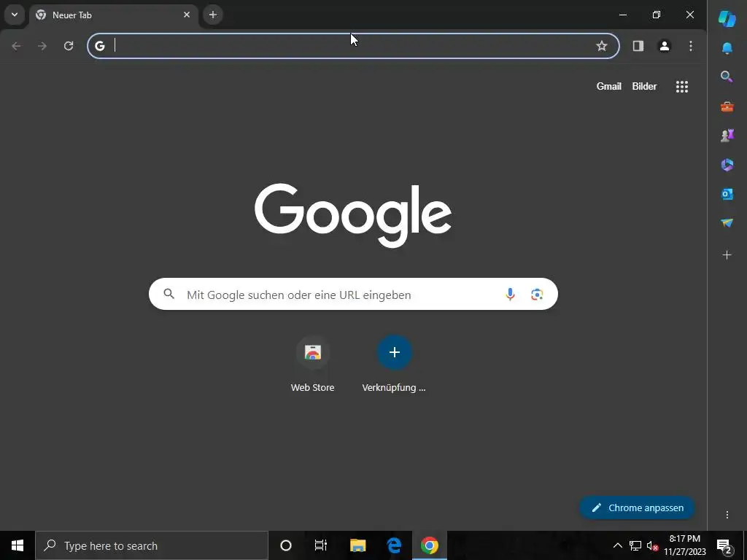This screenshot has height=560, width=747.
Task: Open search in Edge sidebar
Action: (x=727, y=77)
